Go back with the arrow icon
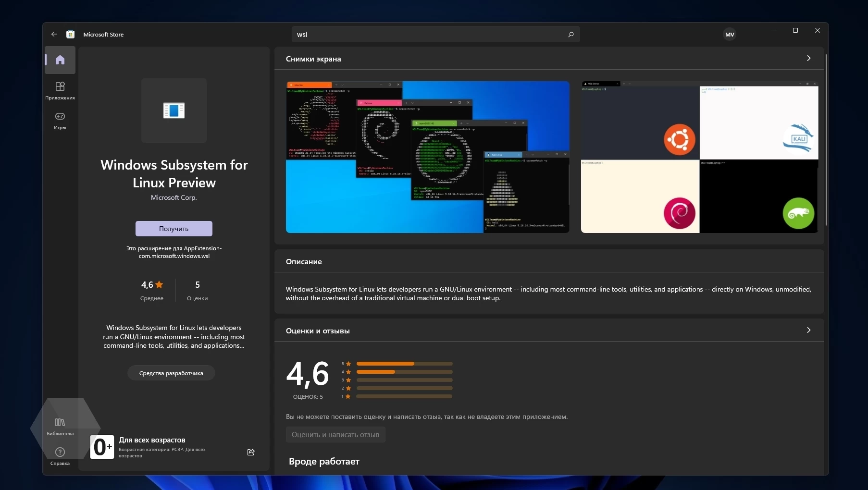 click(x=54, y=34)
